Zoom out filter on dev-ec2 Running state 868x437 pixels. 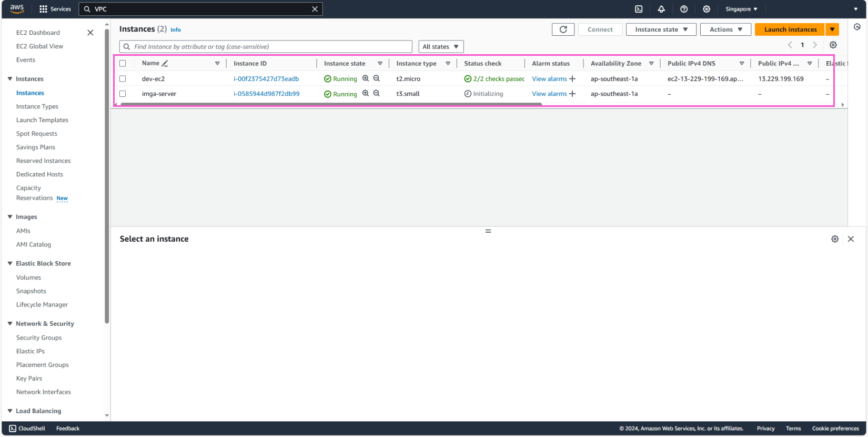377,78
